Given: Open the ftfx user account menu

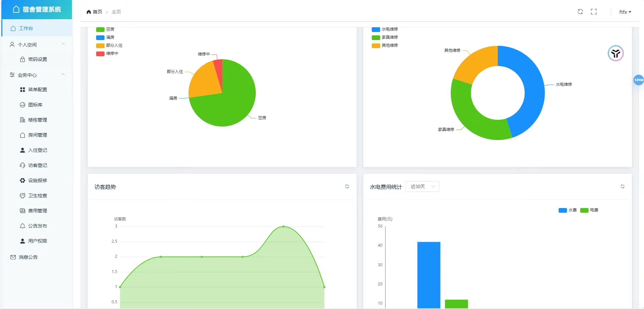Looking at the screenshot, I should (x=625, y=12).
